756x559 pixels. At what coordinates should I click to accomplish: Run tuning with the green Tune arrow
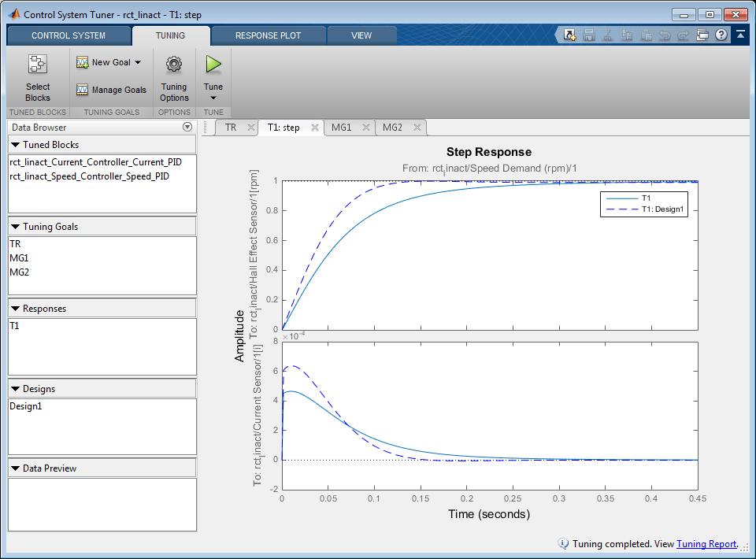click(x=213, y=65)
